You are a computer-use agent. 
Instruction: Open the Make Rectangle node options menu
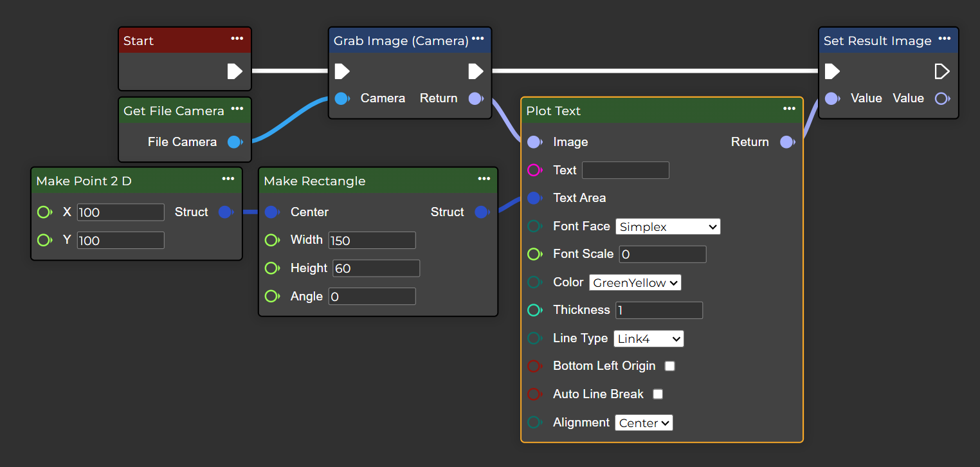(484, 179)
